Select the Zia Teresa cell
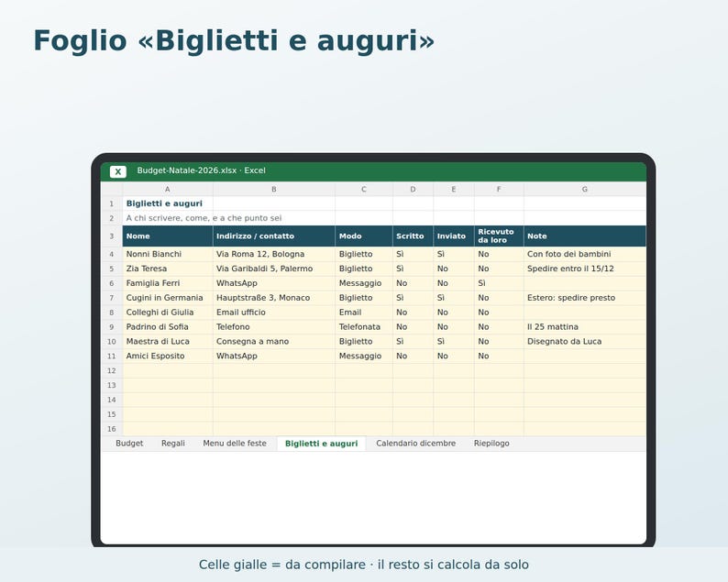The width and height of the screenshot is (728, 582). [x=168, y=269]
